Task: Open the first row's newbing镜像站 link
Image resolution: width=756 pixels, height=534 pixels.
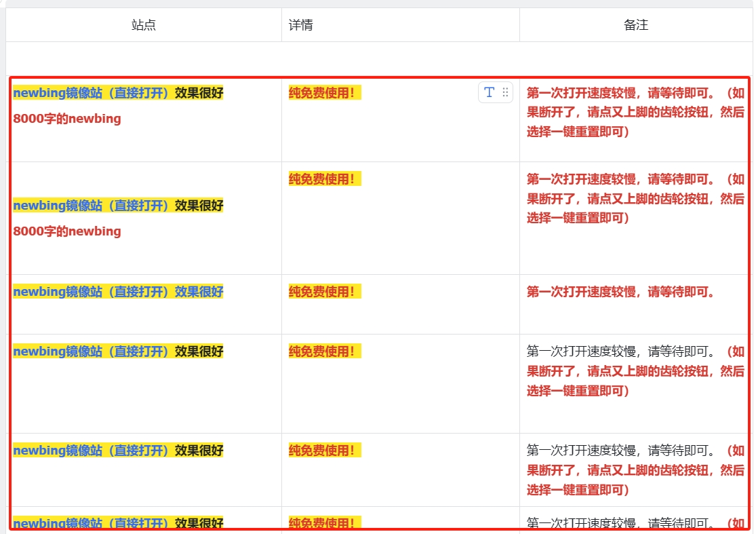Action: pyautogui.click(x=91, y=93)
